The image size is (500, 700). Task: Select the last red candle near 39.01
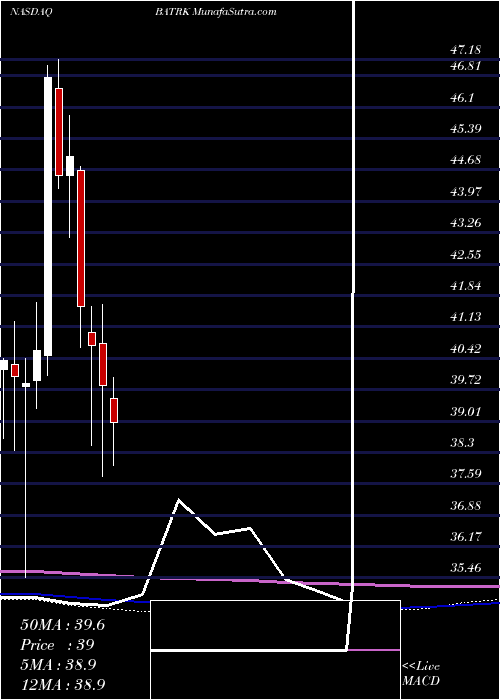point(114,410)
